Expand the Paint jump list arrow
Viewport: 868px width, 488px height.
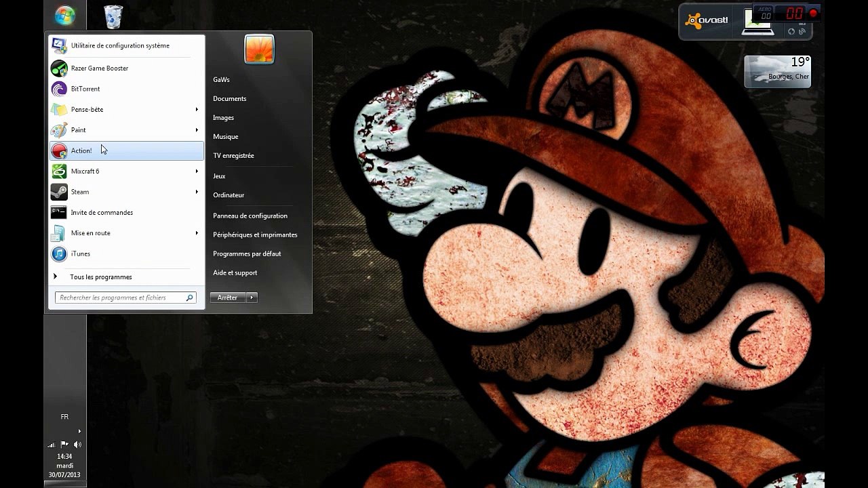click(x=197, y=130)
